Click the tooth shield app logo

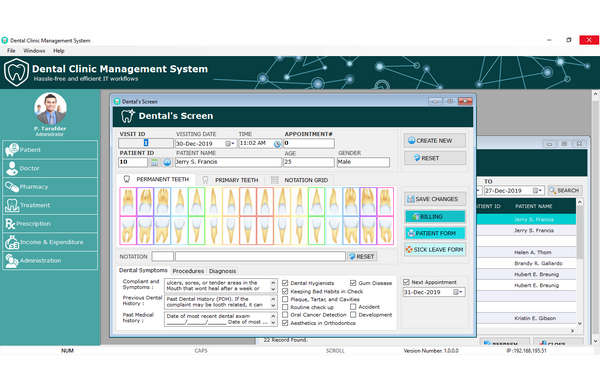[16, 72]
